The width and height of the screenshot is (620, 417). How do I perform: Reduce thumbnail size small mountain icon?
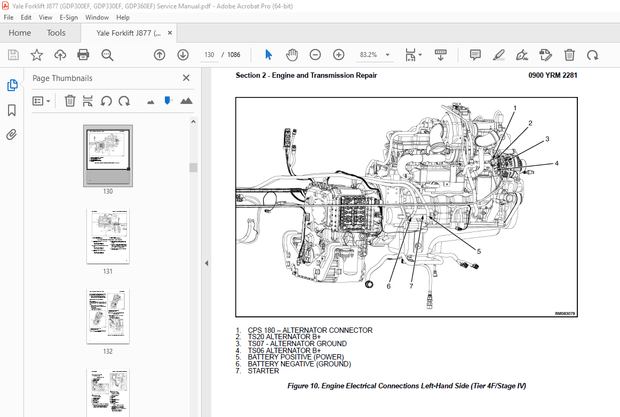point(151,102)
